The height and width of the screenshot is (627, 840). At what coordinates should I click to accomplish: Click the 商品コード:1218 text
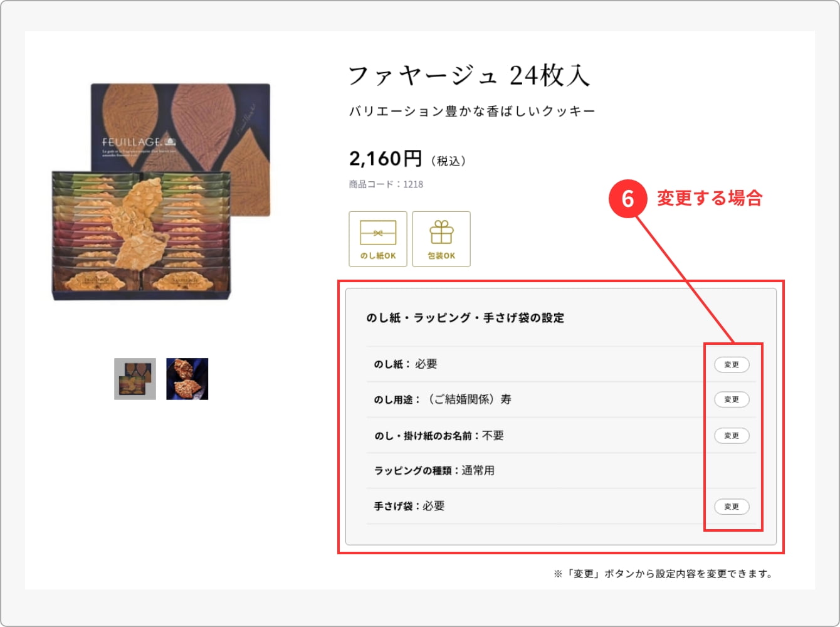(386, 184)
